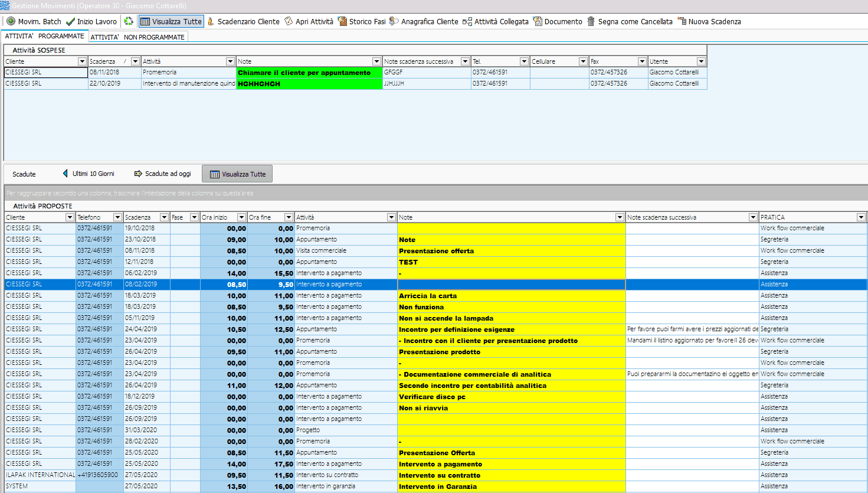Open PRATICA column filter dropdown

(861, 217)
